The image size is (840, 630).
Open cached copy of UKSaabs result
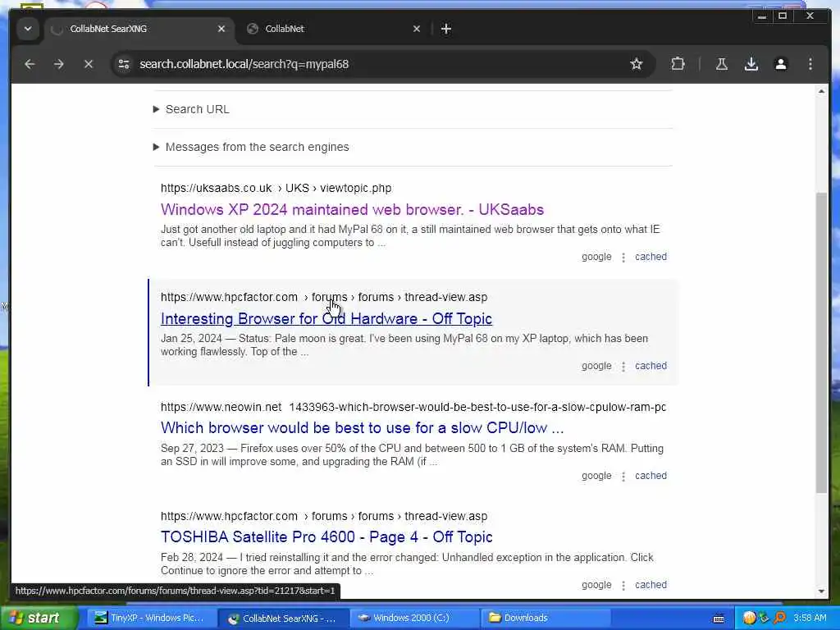click(651, 257)
